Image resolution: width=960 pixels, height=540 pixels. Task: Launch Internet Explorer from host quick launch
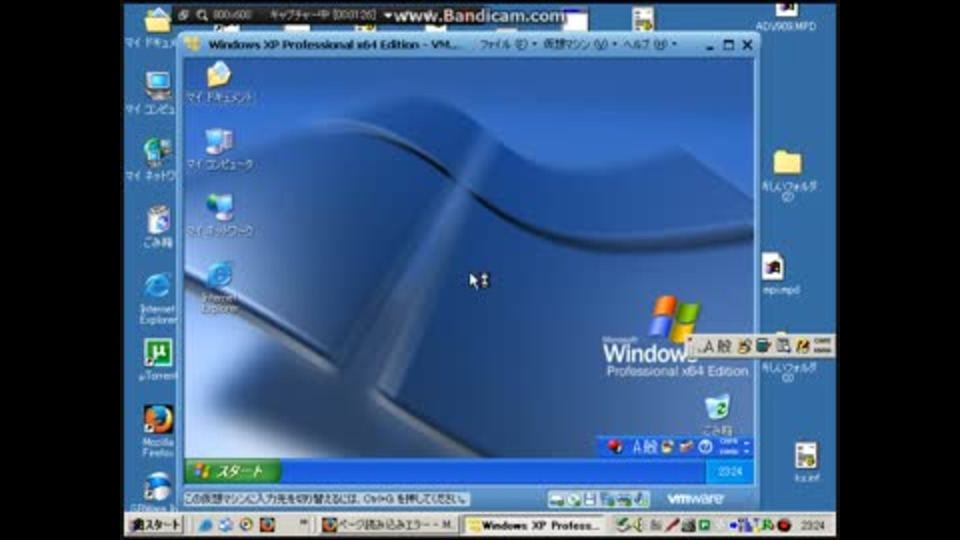tap(205, 525)
